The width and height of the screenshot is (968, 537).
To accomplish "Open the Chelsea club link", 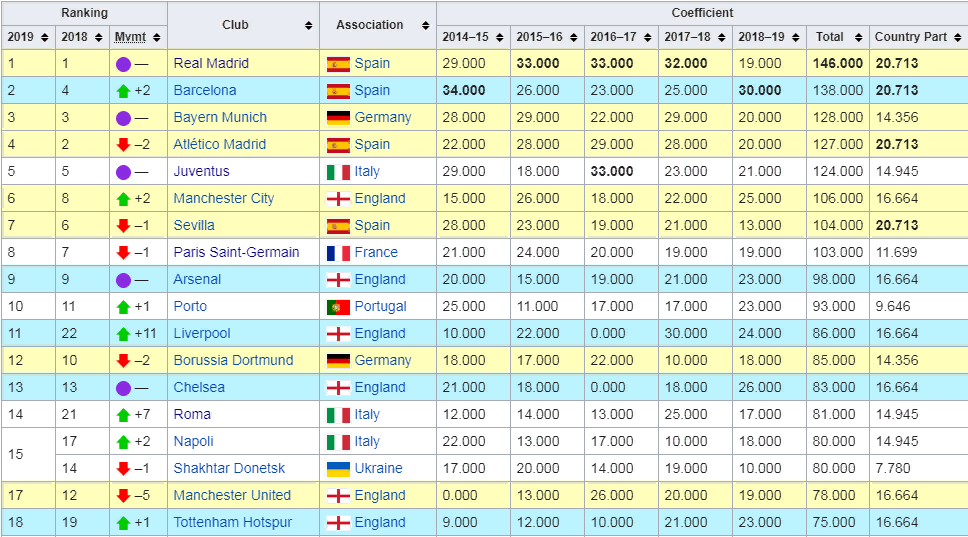I will (199, 388).
